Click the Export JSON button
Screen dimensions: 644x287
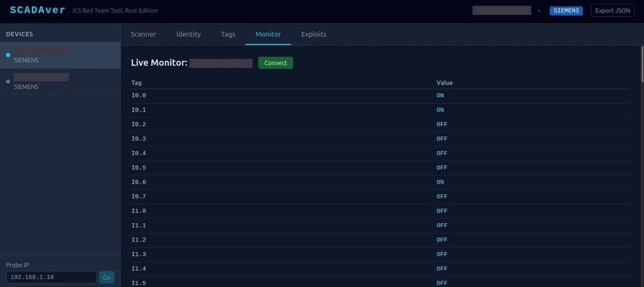(x=612, y=11)
